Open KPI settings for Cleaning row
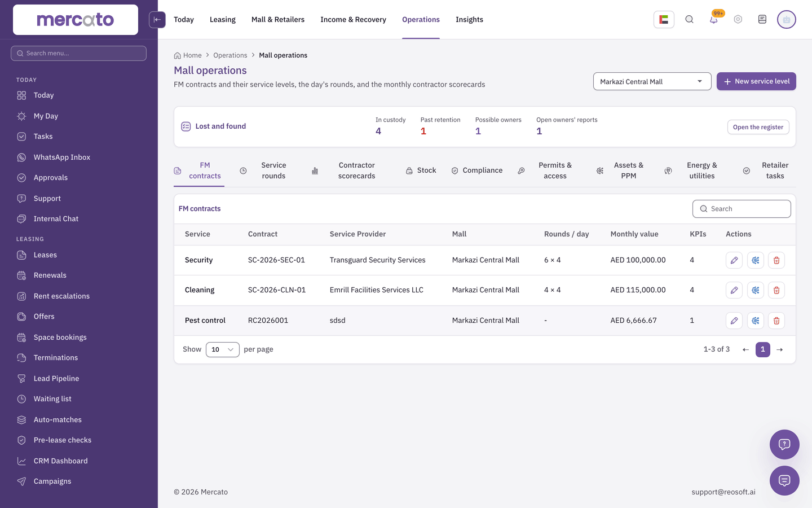812x508 pixels. [756, 290]
